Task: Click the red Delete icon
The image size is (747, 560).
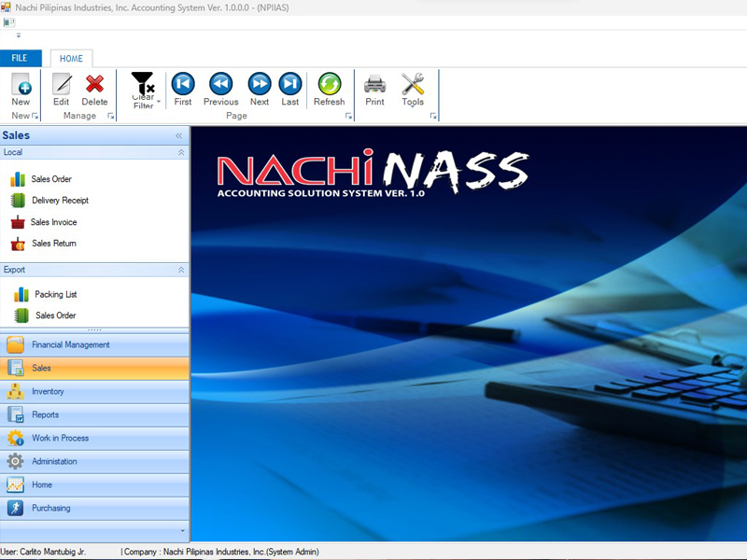Action: point(94,85)
